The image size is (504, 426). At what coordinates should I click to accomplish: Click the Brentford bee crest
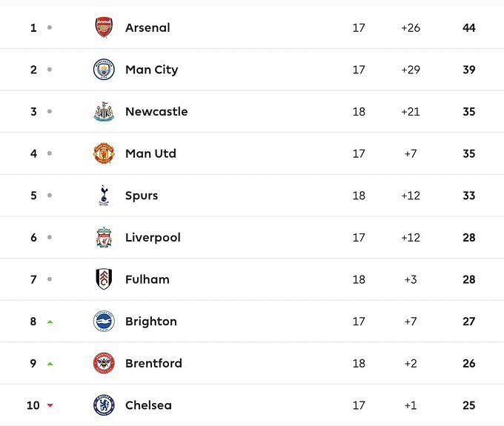pyautogui.click(x=104, y=363)
